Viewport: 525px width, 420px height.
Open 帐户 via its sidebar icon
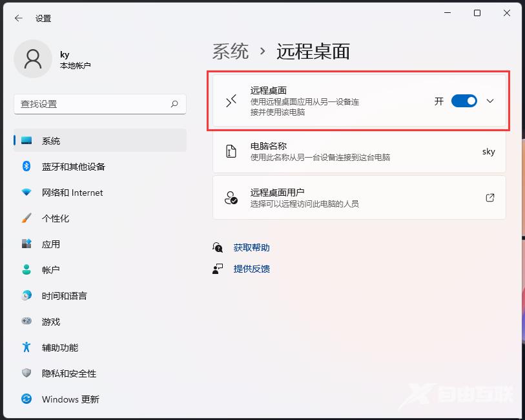(x=26, y=270)
